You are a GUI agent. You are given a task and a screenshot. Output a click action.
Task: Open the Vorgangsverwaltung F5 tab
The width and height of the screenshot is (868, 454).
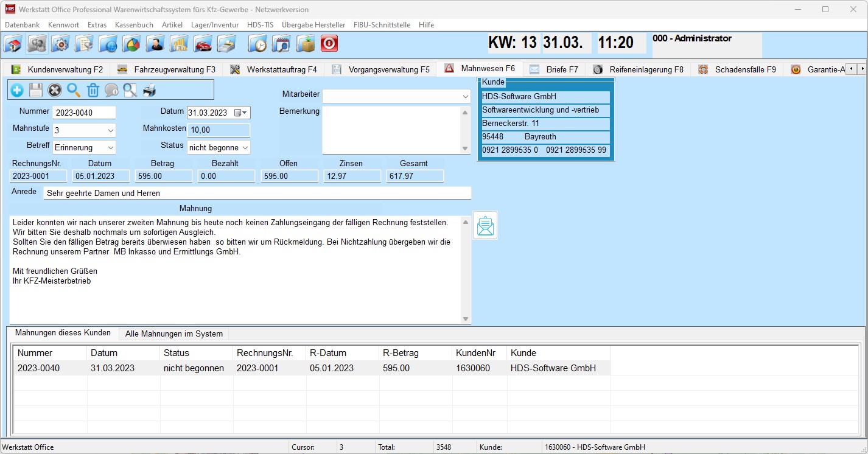pos(380,69)
